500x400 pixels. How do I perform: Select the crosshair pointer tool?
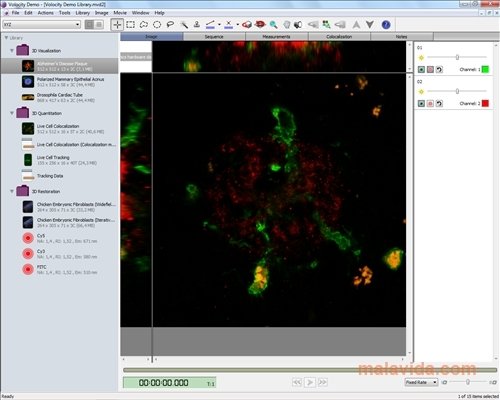(117, 25)
